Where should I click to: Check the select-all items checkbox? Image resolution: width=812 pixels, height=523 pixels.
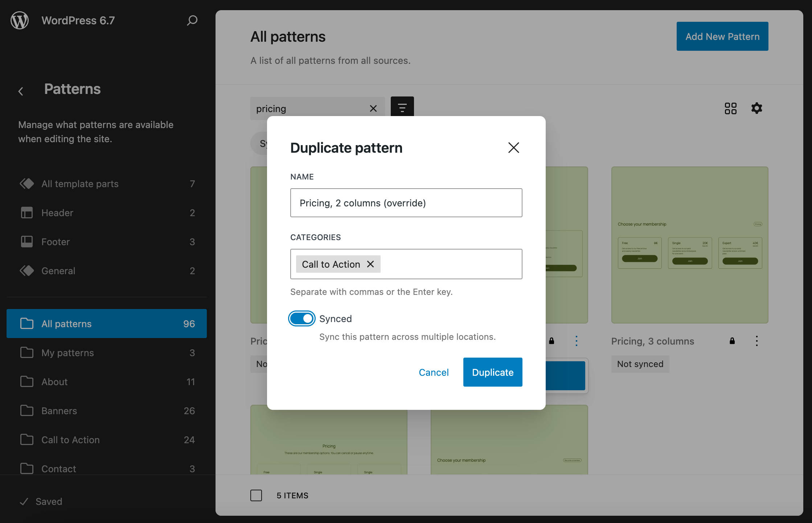point(256,495)
